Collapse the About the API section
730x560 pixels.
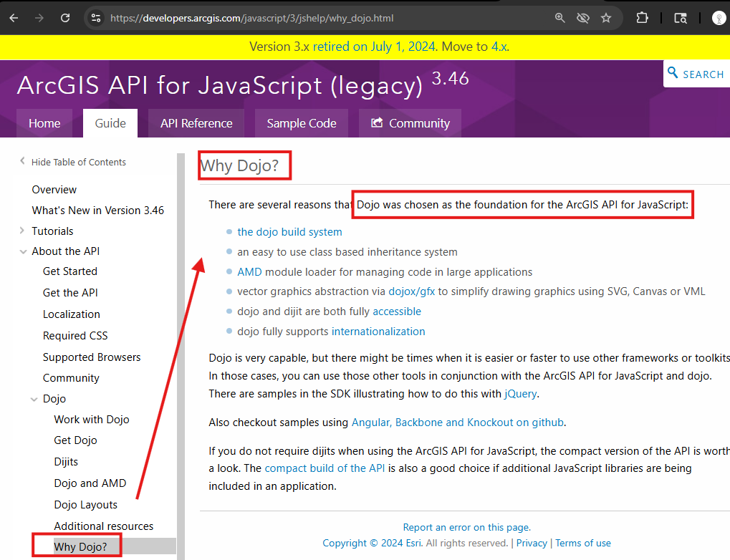pyautogui.click(x=23, y=251)
